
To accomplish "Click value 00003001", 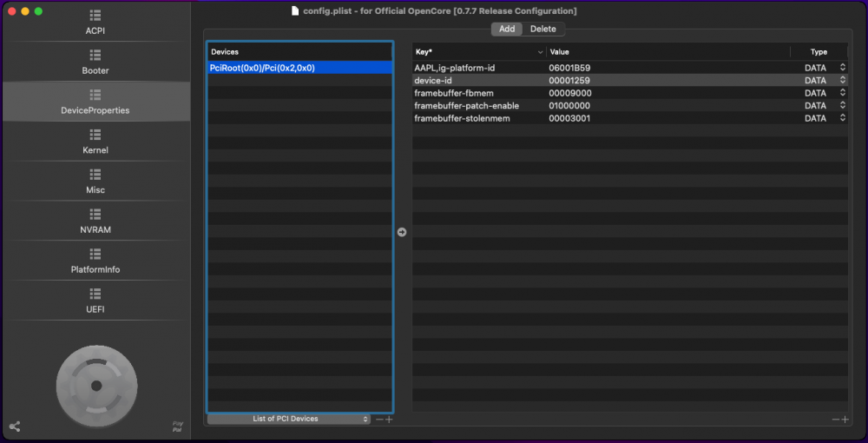I will point(569,118).
